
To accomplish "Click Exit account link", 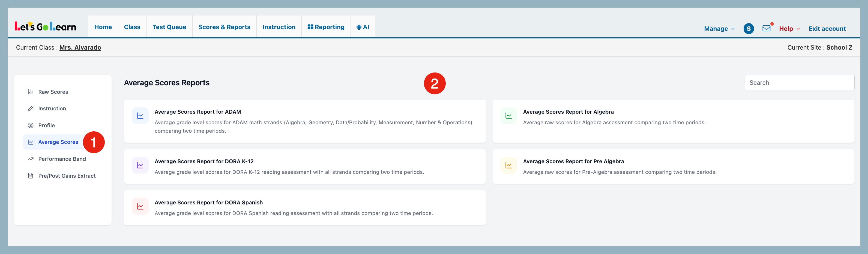I will tap(827, 29).
